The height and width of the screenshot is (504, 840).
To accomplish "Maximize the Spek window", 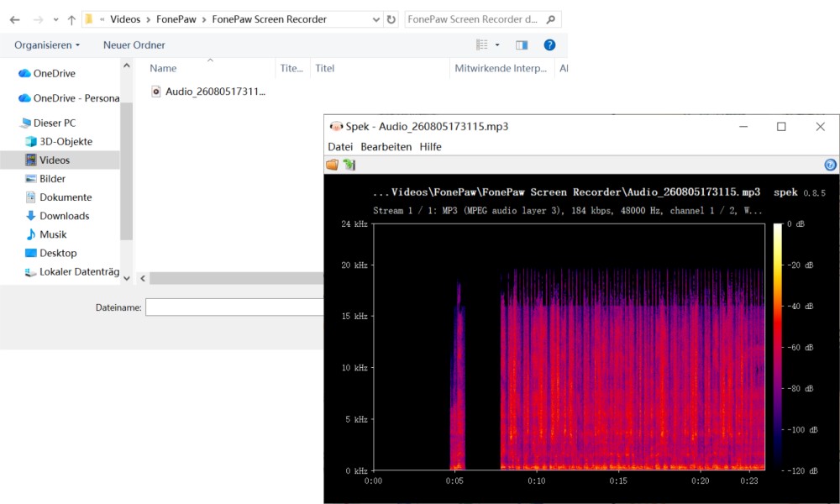I will [781, 126].
